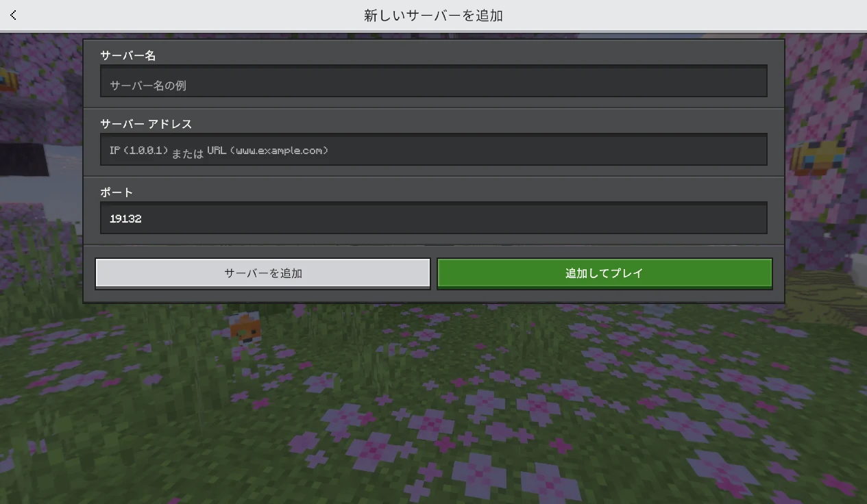Image resolution: width=867 pixels, height=504 pixels.
Task: Click the サーバー名 input field
Action: click(x=433, y=81)
